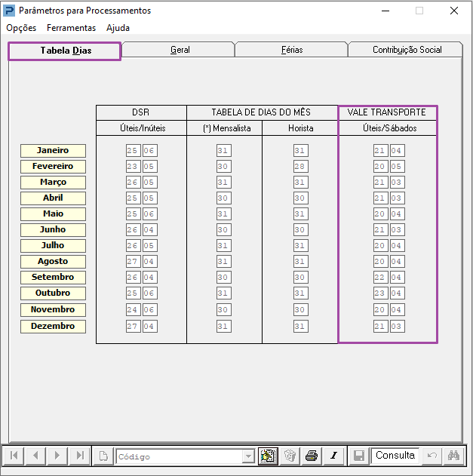The image size is (473, 476).
Task: Select Maio DSR inúteis field 06
Action: pos(150,213)
